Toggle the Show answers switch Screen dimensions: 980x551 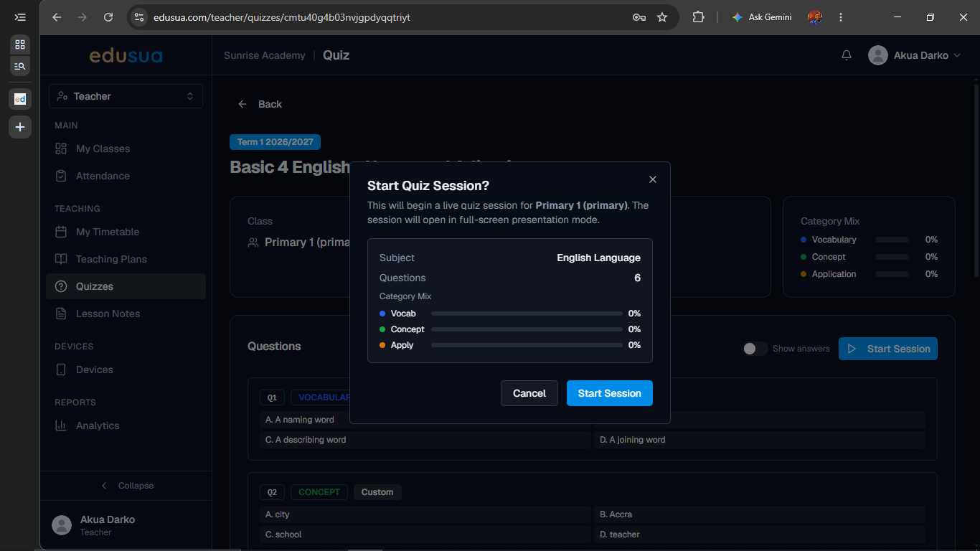click(x=755, y=349)
